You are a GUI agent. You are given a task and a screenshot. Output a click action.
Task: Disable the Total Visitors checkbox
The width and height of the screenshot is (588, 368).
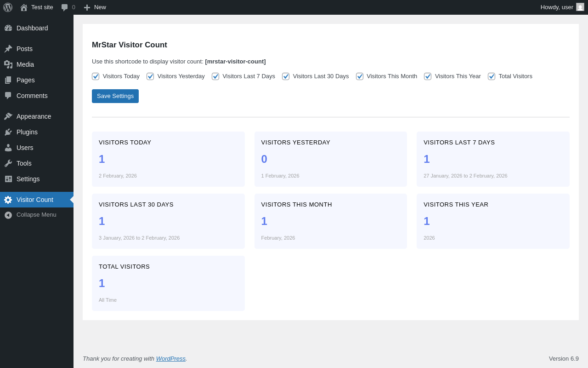coord(492,76)
